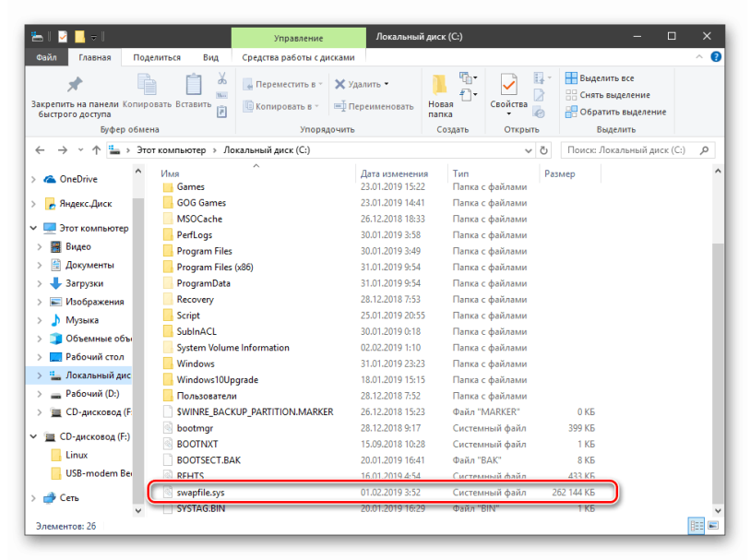Open the address bar history dropdown
Screen dimensions: 750x560
(x=529, y=149)
